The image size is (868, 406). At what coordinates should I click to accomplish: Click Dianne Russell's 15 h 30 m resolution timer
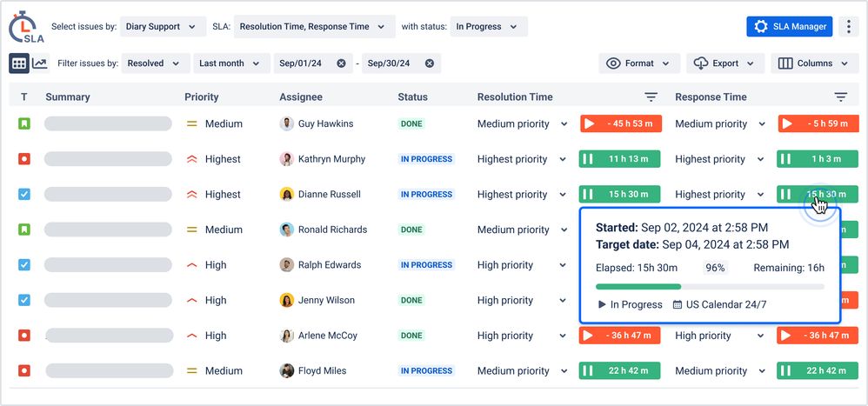(620, 195)
